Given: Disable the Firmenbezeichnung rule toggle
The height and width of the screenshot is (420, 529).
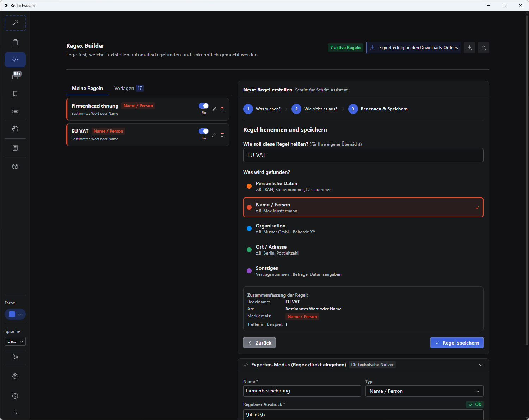Looking at the screenshot, I should coord(204,106).
